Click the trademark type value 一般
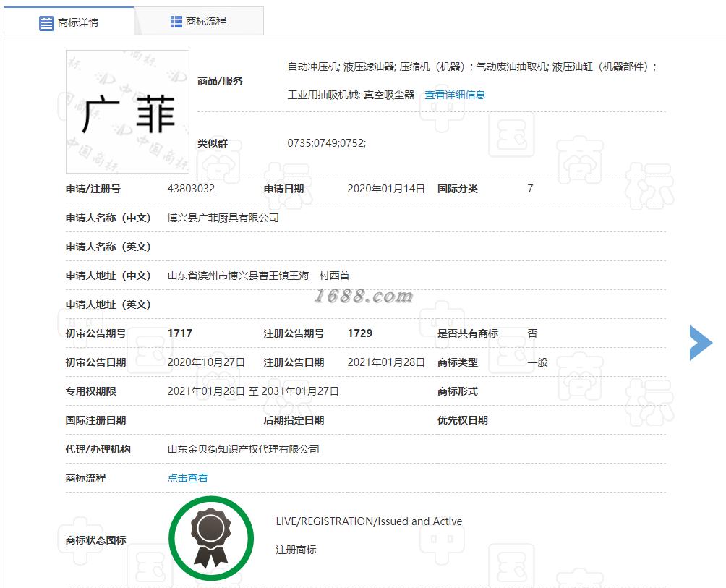 click(x=537, y=362)
